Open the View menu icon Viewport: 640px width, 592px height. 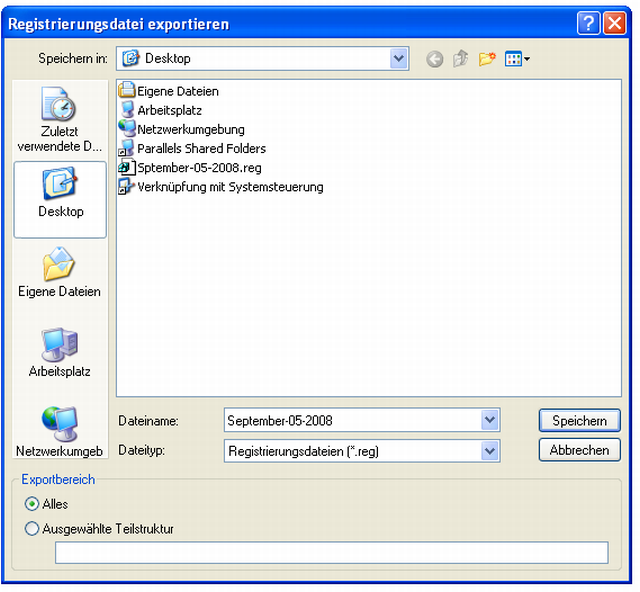tap(517, 59)
